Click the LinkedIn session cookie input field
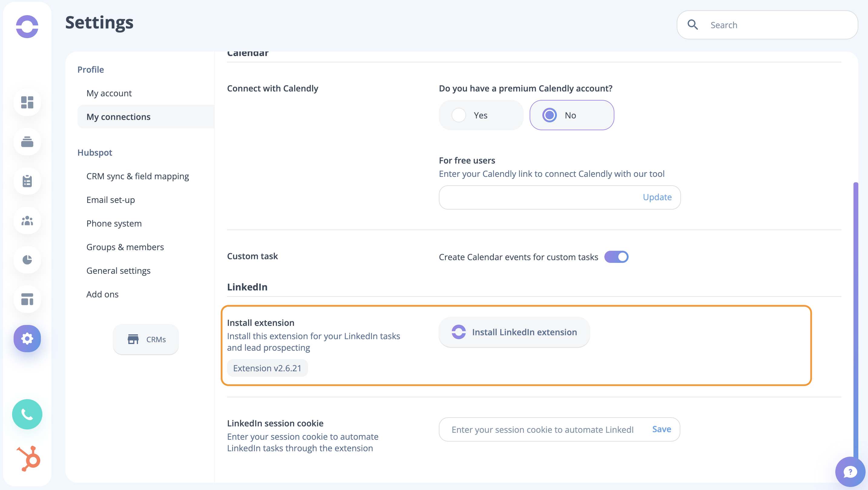This screenshot has height=490, width=868. pos(542,430)
